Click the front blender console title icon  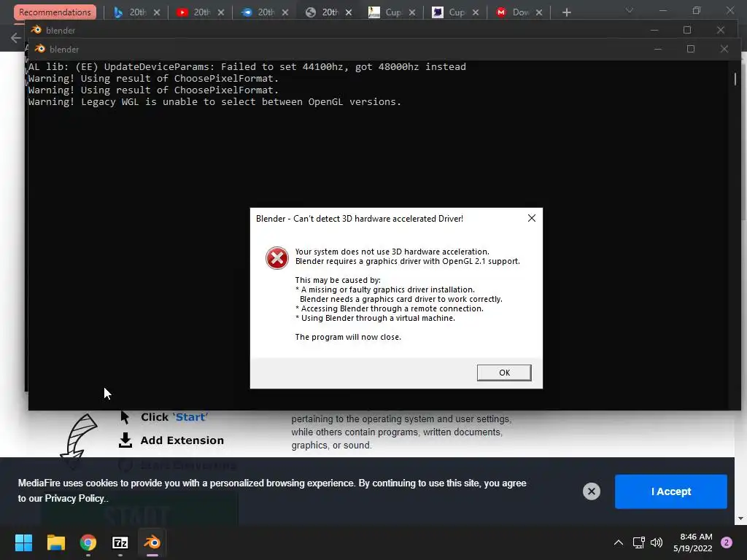[x=40, y=49]
